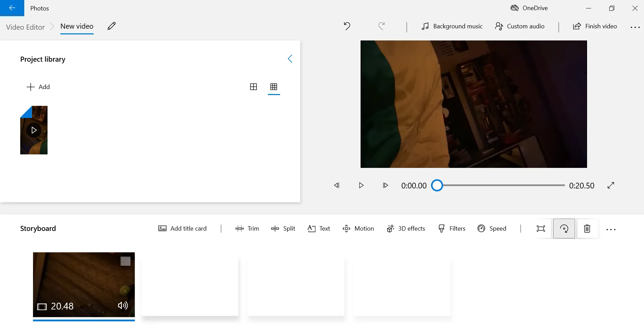Open the Trim tool

click(247, 229)
